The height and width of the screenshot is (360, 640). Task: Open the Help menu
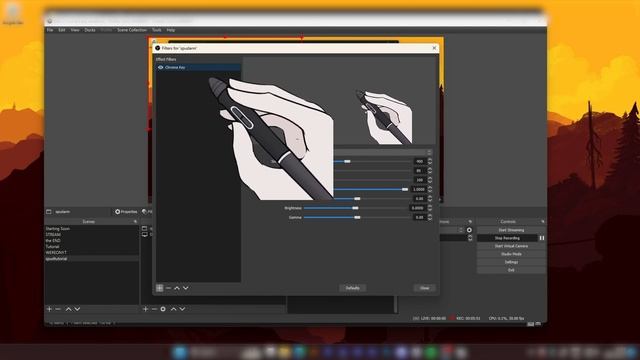[171, 30]
